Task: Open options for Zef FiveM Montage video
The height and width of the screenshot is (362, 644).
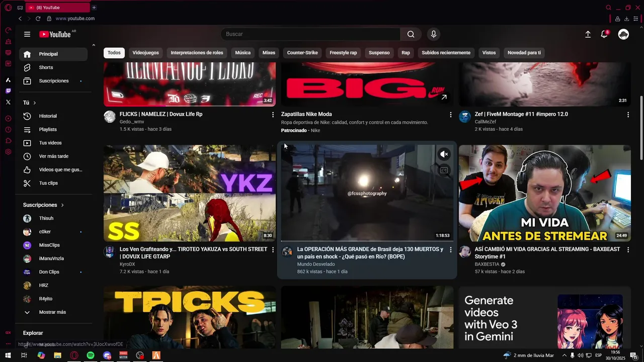Action: 628,115
